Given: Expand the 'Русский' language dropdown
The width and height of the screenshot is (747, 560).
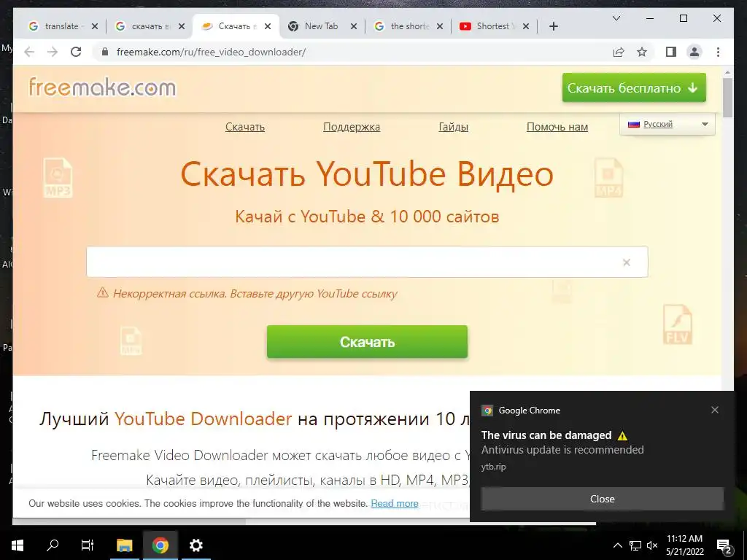Looking at the screenshot, I should coord(667,124).
